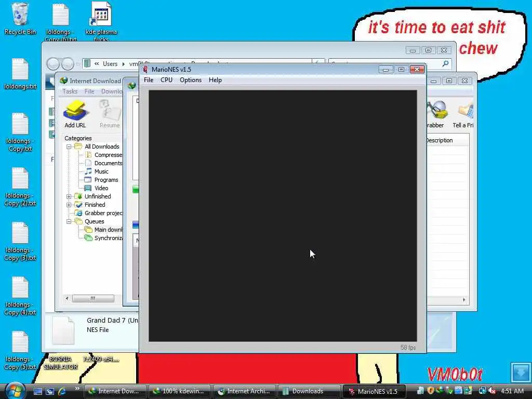Click the download list right scroll arrow
Screen dimensions: 532x399
click(x=464, y=300)
